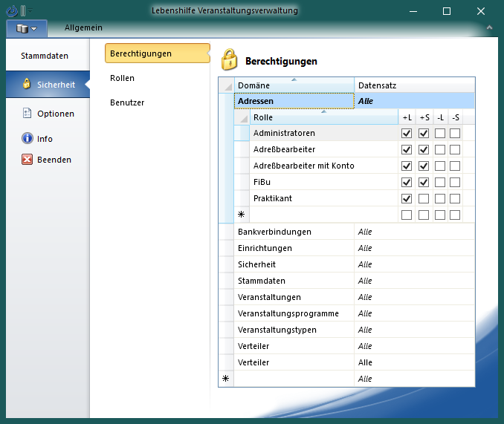
Task: Click the Datensatz column header
Action: click(414, 85)
